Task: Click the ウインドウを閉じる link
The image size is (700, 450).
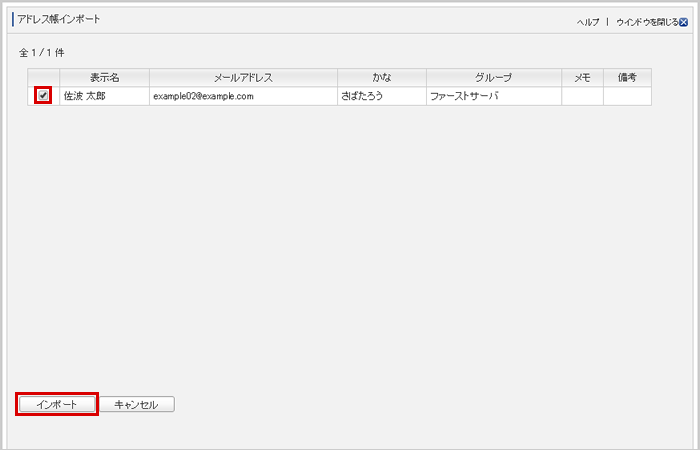Action: 647,22
